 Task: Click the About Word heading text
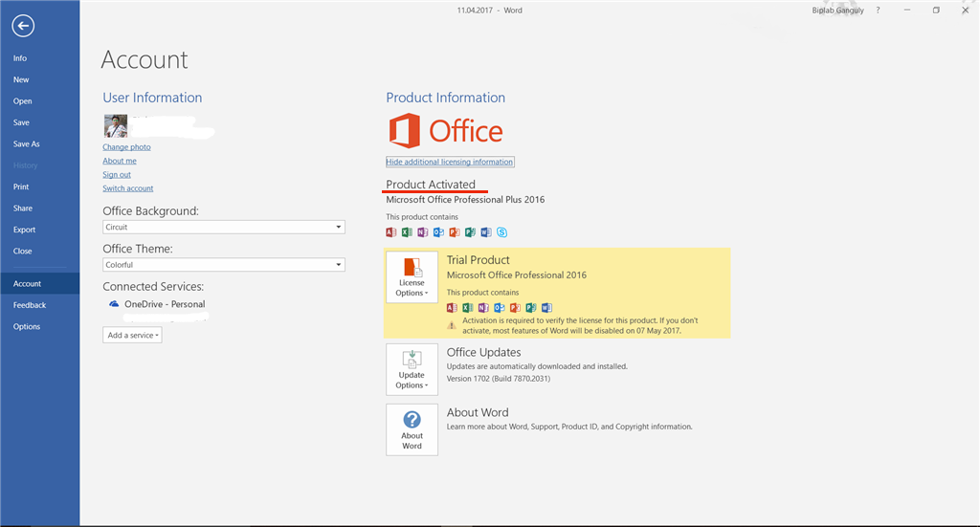click(478, 413)
